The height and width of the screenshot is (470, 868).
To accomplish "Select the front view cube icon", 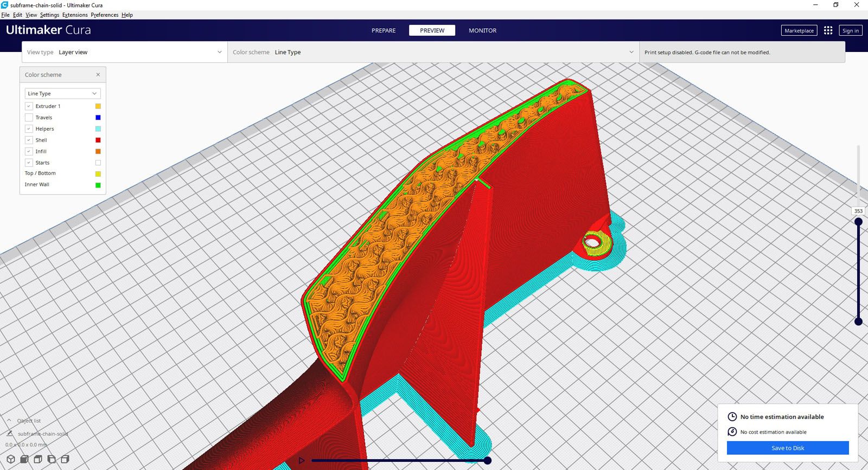I will click(24, 459).
